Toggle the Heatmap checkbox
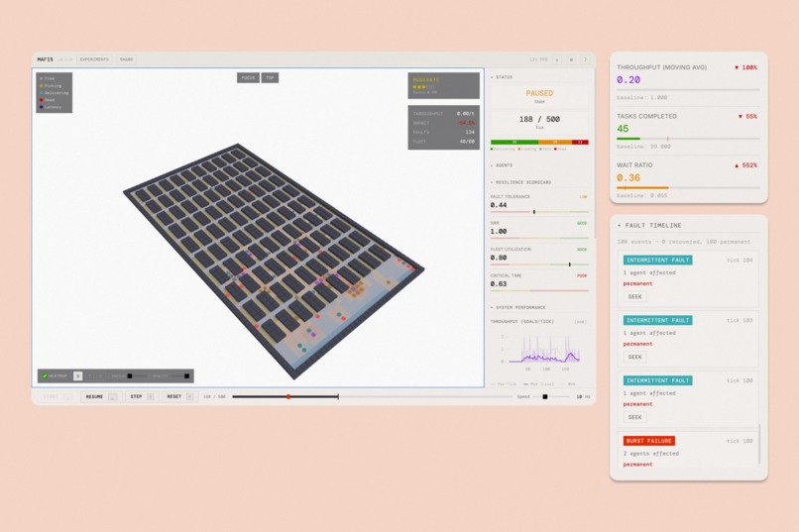The height and width of the screenshot is (532, 799). click(45, 376)
